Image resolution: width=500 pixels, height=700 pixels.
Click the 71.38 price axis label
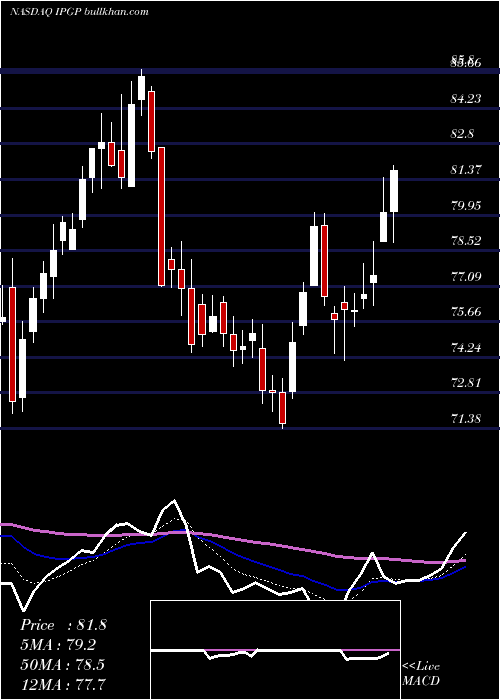(x=466, y=419)
